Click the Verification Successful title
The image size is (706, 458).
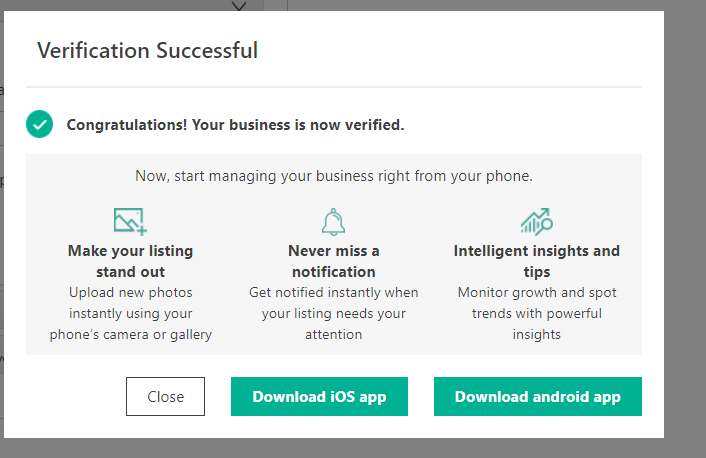[147, 50]
